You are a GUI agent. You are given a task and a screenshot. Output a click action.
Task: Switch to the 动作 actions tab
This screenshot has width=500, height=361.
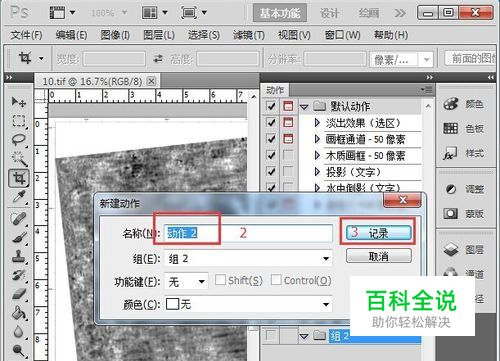tap(275, 90)
